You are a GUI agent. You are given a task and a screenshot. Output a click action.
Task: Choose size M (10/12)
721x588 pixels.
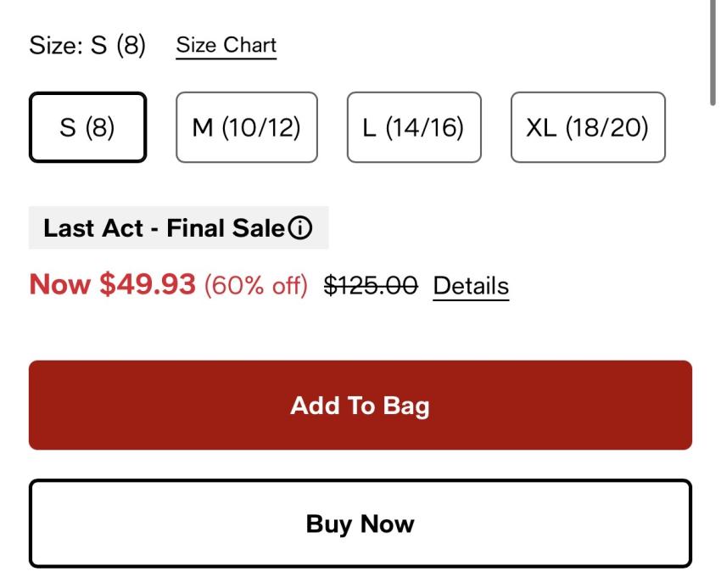click(x=247, y=127)
